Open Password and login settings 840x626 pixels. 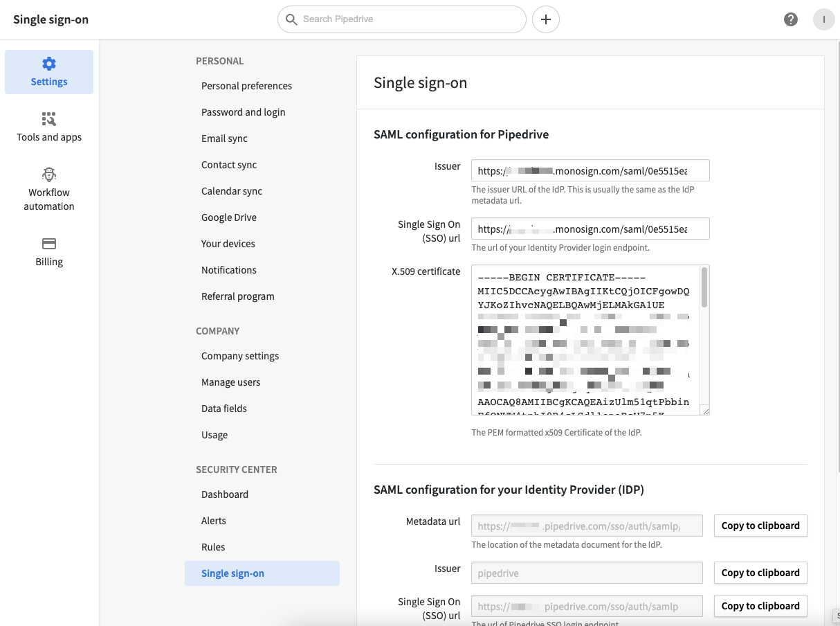(243, 112)
